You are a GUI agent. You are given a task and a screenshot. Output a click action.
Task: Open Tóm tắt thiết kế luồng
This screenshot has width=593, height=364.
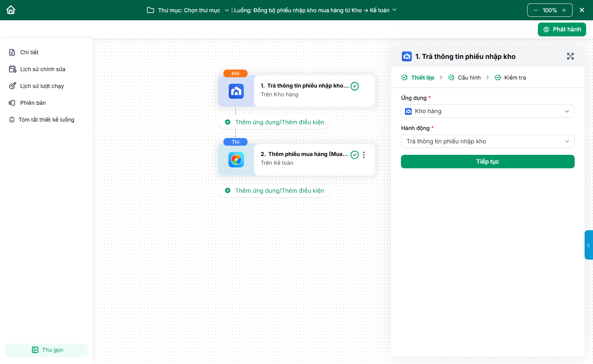tap(46, 120)
